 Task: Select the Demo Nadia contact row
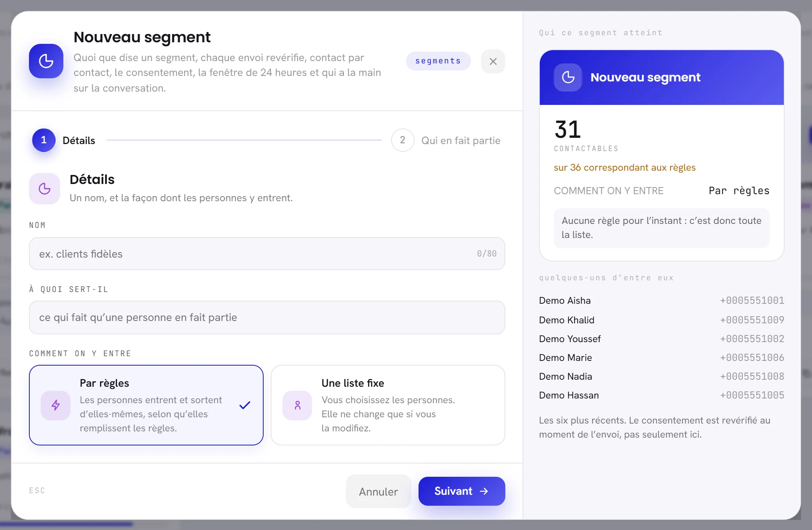click(x=661, y=376)
